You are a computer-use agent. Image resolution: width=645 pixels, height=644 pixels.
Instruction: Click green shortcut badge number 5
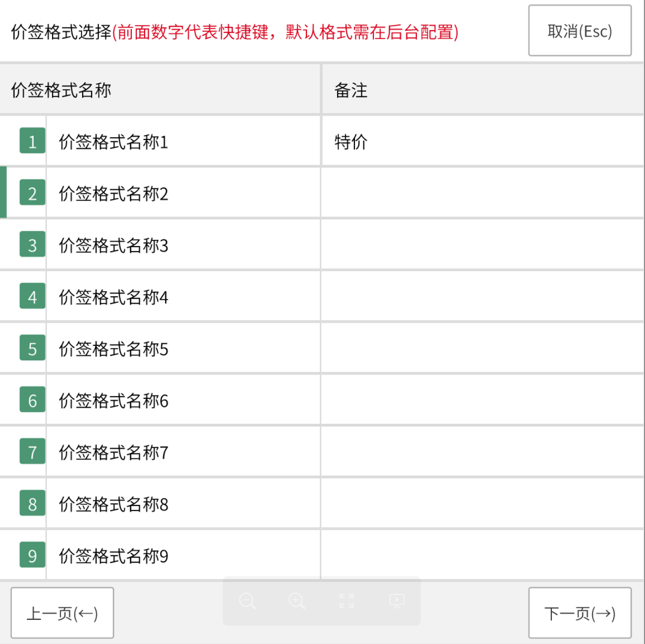(x=33, y=348)
